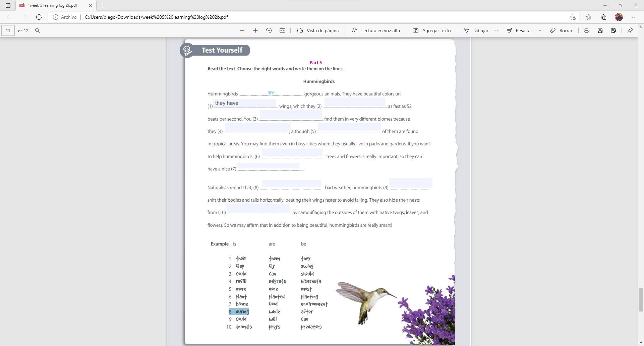Screen dimensions: 644x346
Task: Click the word 'environment' in row 7
Action: [314, 304]
